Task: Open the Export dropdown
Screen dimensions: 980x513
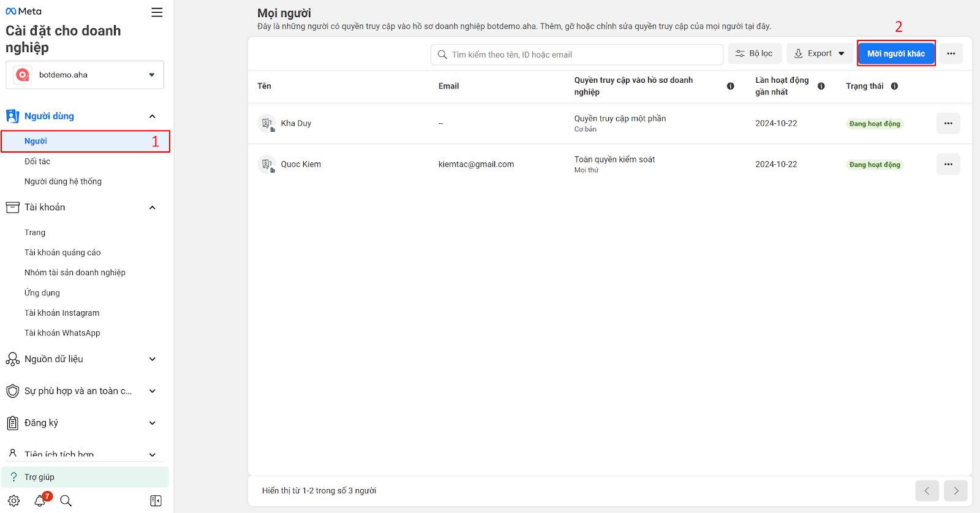Action: pyautogui.click(x=820, y=53)
